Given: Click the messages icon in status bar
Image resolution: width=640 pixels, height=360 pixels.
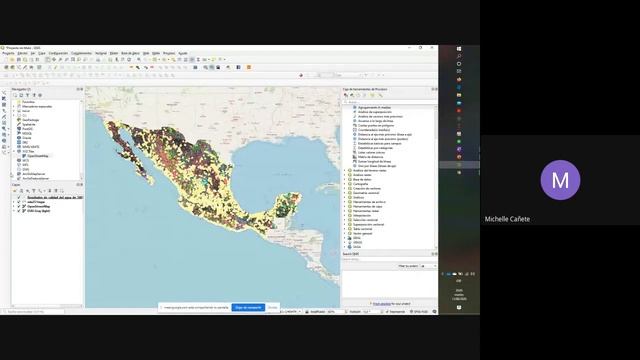Looking at the screenshot, I should click(x=434, y=312).
